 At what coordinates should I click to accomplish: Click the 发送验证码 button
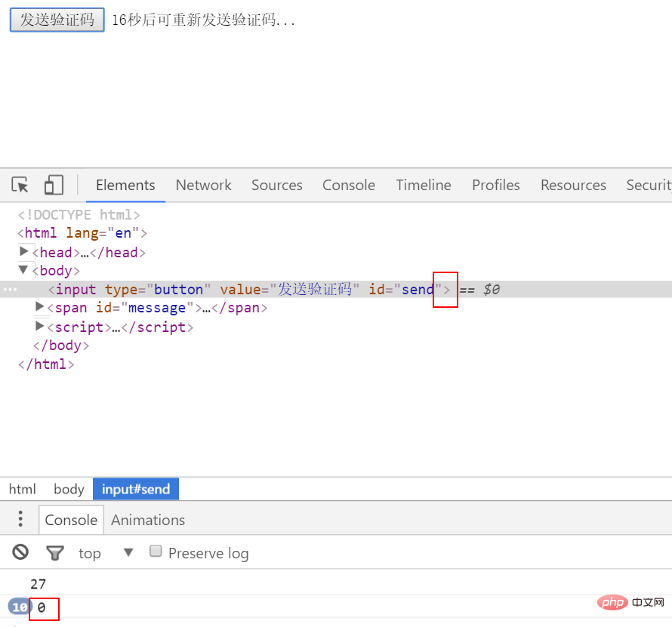57,20
